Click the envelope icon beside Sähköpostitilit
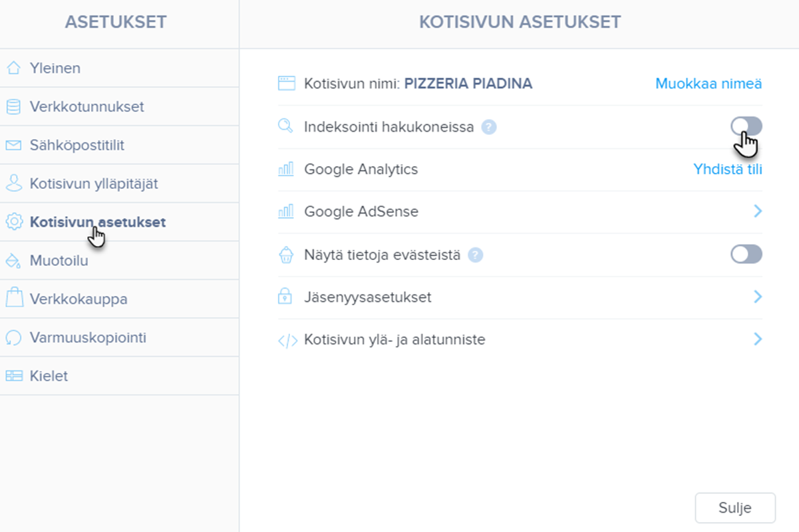Screen dimensions: 799x532 point(13,145)
